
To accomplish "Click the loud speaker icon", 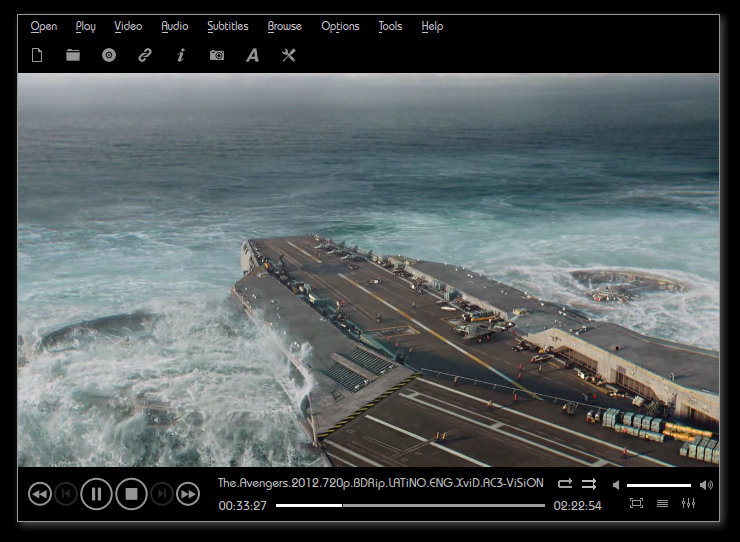I will (x=706, y=485).
